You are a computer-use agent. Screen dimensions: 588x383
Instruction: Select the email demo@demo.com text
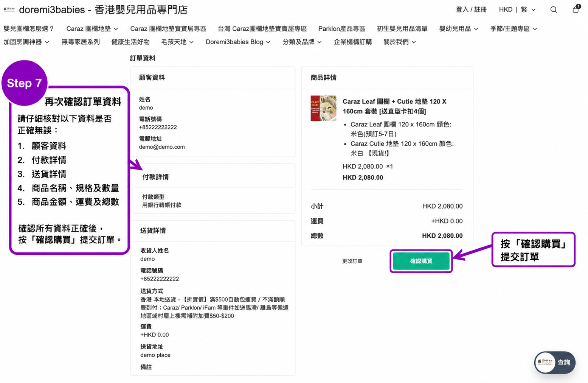click(162, 147)
